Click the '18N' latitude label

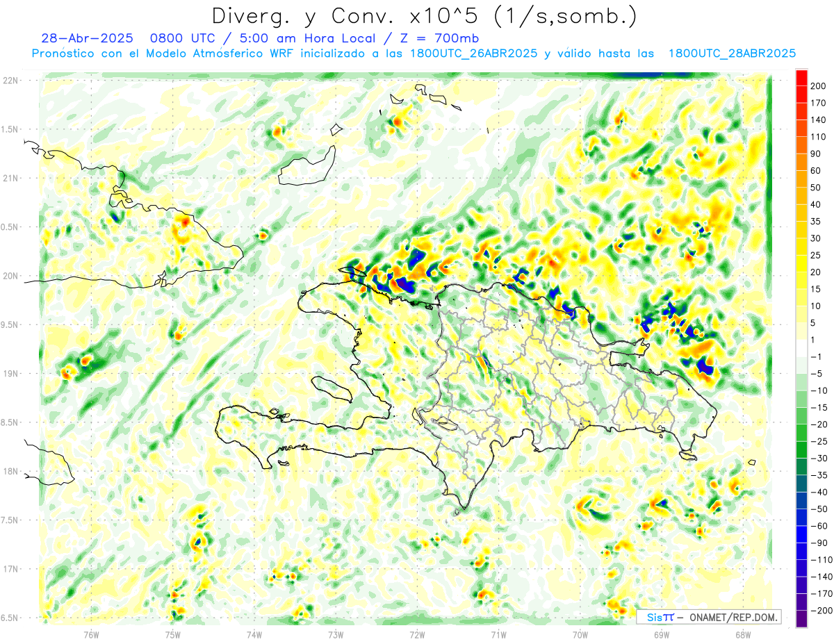click(10, 471)
